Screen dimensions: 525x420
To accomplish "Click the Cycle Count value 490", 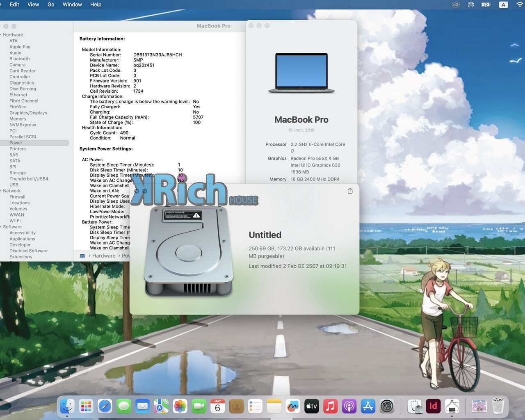I will [124, 133].
